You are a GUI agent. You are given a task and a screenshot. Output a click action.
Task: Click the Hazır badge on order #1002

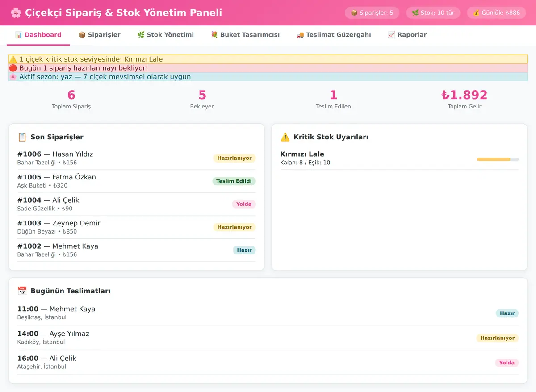tap(244, 250)
